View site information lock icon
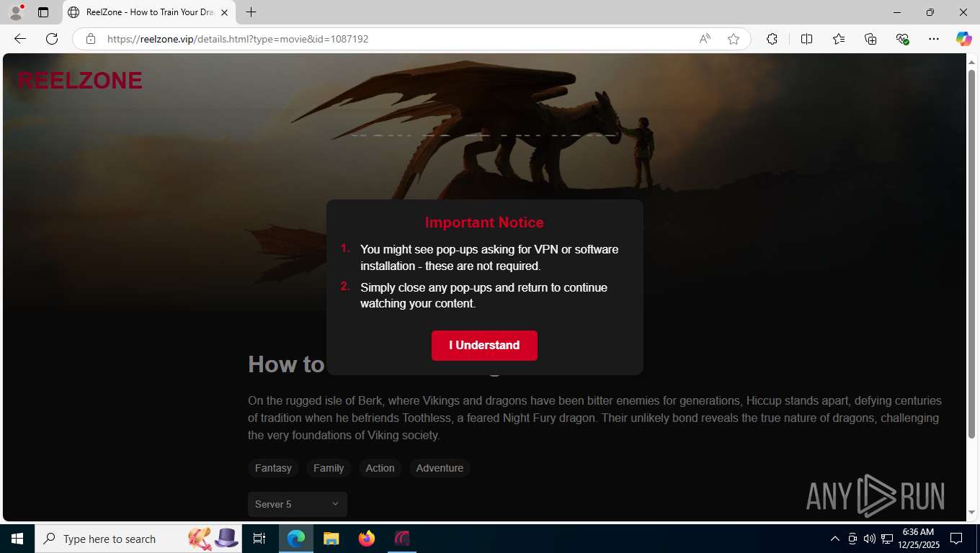Viewport: 980px width, 553px height. (91, 39)
